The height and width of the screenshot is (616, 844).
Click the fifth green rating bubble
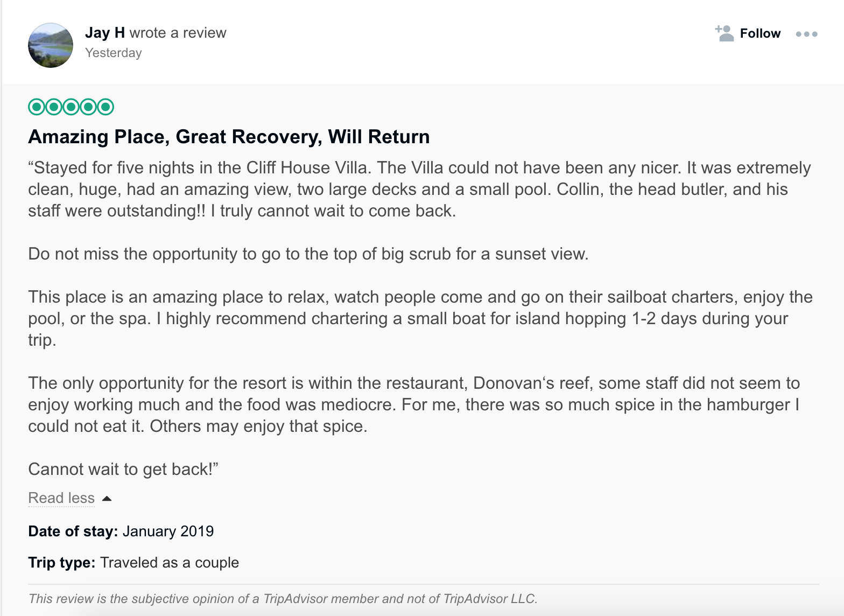(105, 107)
